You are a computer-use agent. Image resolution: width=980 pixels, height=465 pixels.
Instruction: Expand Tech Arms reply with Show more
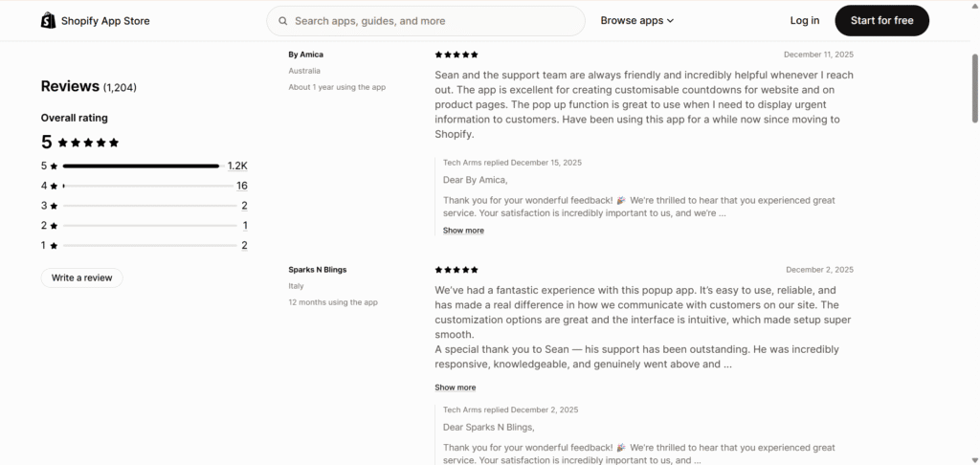pos(463,231)
